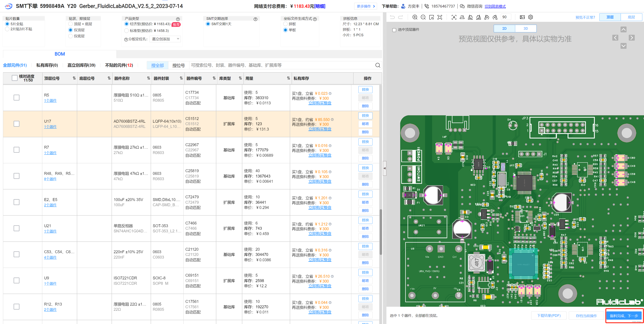Click 立即购买整盘 link for R5
The height and width of the screenshot is (324, 644).
click(x=320, y=103)
